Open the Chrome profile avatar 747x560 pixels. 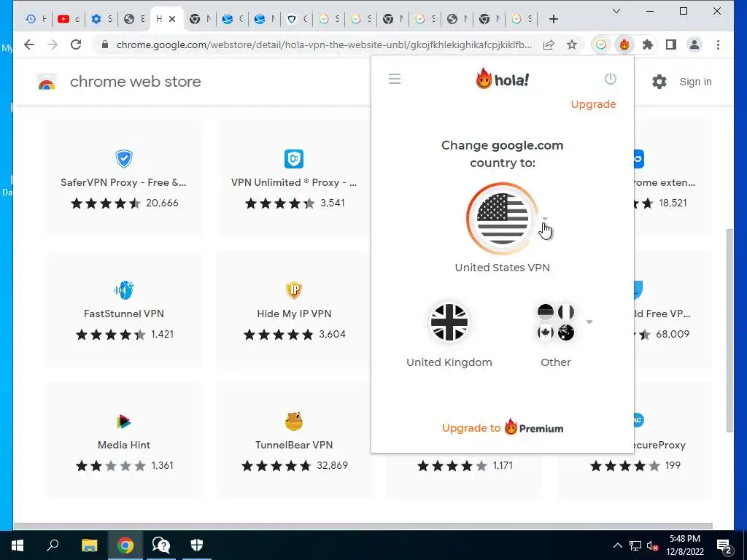pos(694,44)
